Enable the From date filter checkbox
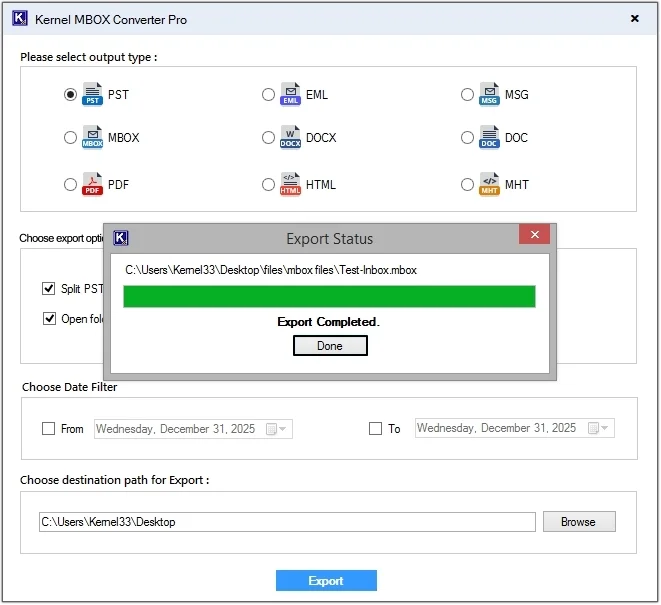The image size is (661, 605). (x=48, y=429)
